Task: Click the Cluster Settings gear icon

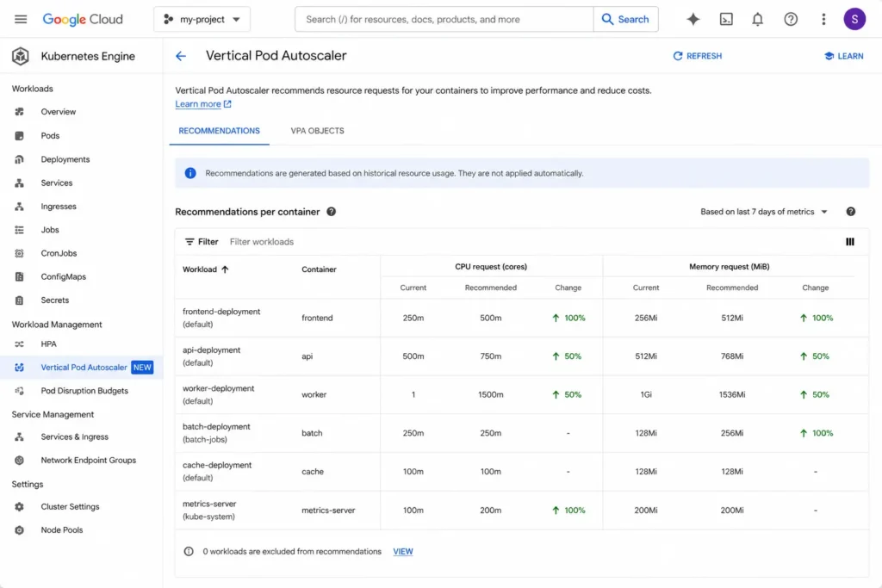Action: (19, 506)
